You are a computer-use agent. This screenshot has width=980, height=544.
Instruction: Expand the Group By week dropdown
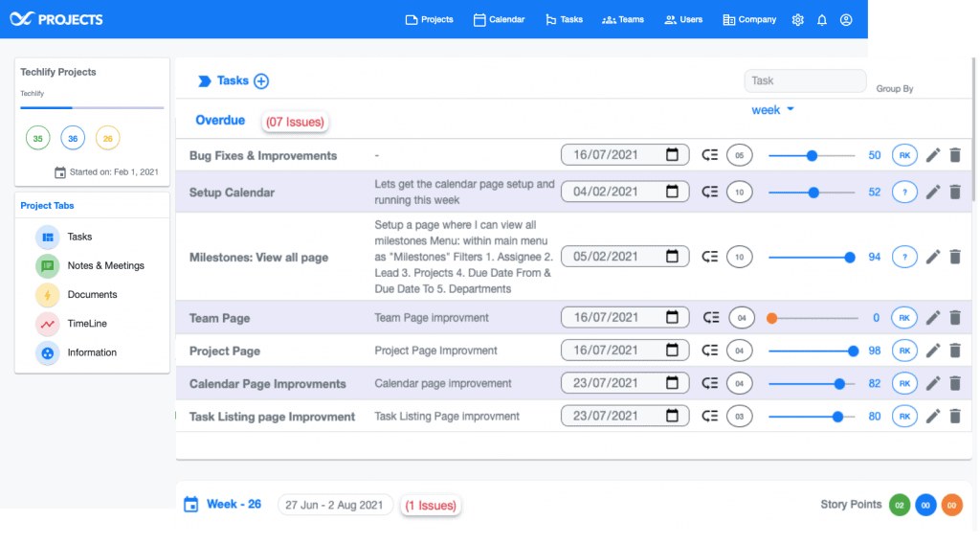tap(772, 110)
